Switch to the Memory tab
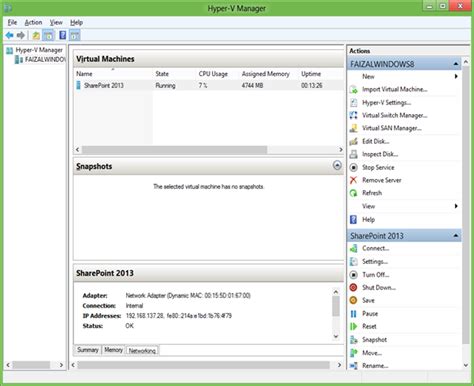This screenshot has width=474, height=386. click(113, 350)
